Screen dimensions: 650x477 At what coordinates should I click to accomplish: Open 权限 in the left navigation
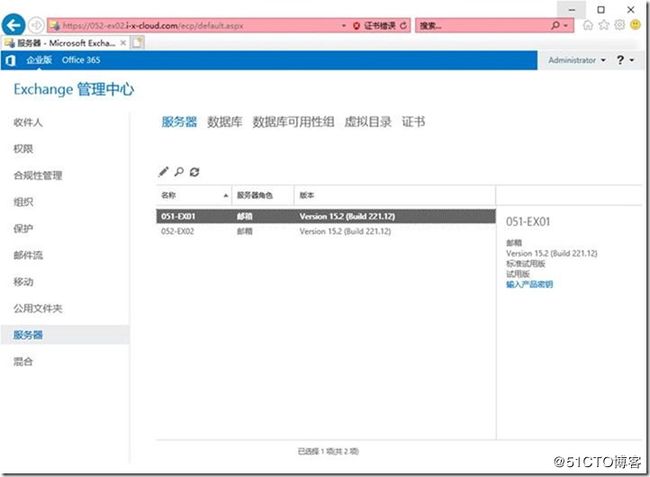[23, 149]
